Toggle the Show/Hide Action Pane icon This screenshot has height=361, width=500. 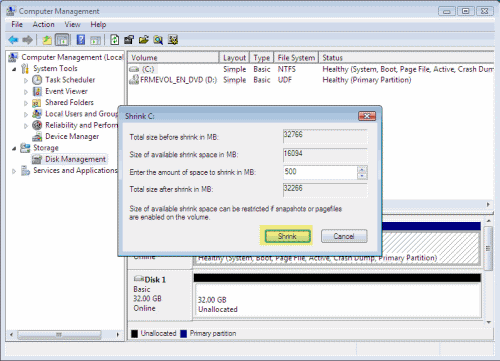95,40
